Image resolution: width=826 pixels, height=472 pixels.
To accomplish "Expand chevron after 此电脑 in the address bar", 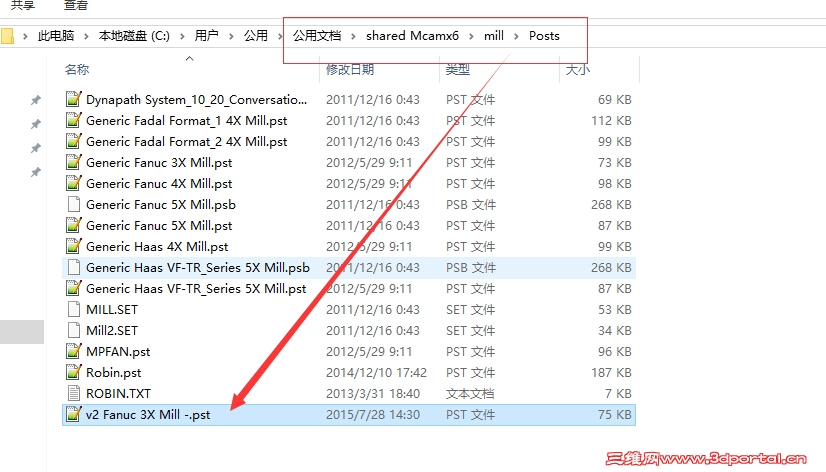I will tap(86, 36).
